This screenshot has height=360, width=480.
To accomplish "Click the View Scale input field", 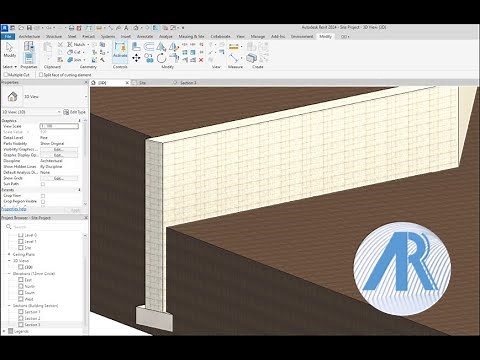I will point(59,126).
